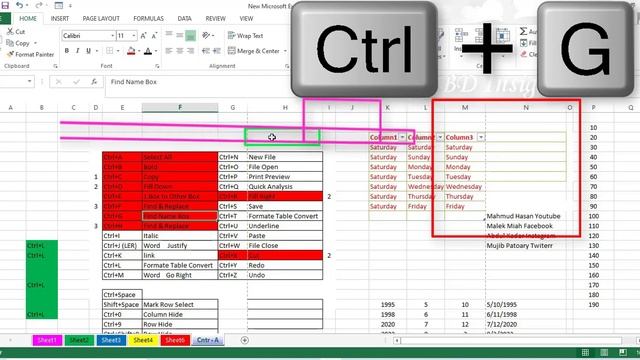Click the Orientation text angle icon
Image resolution: width=640 pixels, height=360 pixels.
pos(207,36)
